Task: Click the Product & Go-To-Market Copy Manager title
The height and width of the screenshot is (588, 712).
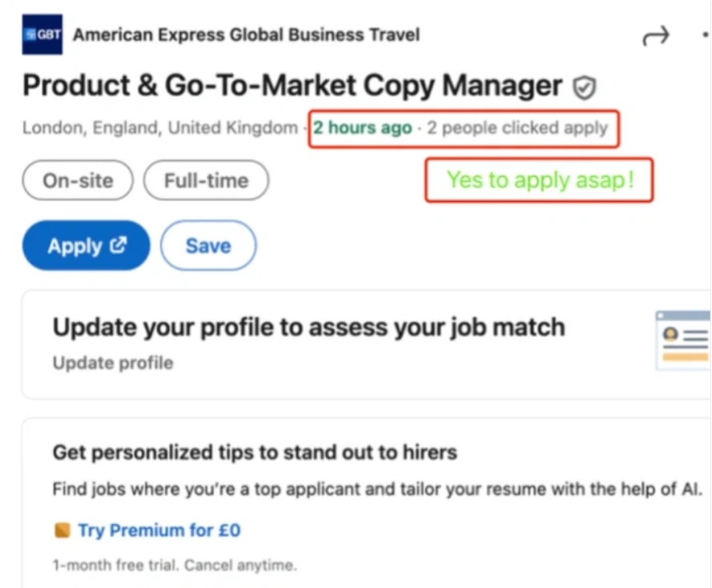Action: (x=288, y=86)
